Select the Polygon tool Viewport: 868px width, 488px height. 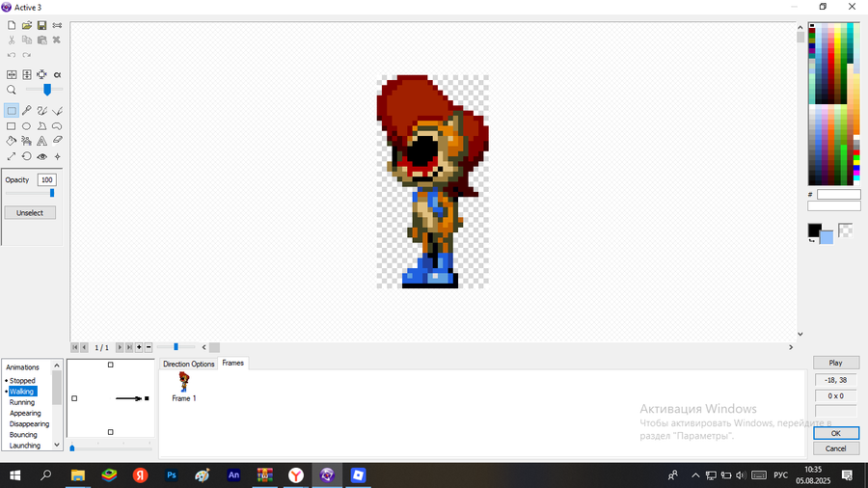[x=41, y=126]
